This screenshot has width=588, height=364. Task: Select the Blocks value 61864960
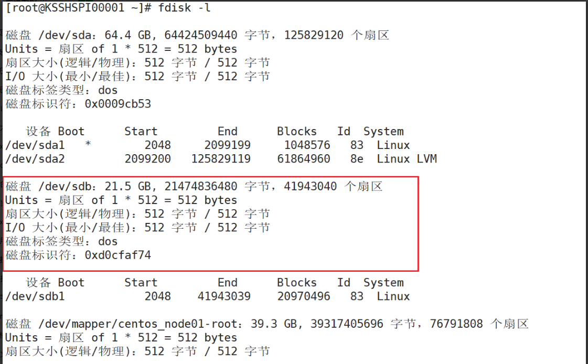tap(304, 159)
